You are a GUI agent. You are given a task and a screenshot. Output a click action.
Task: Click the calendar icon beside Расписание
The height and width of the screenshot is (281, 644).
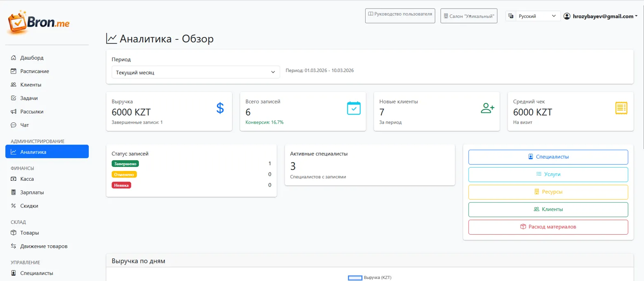(x=14, y=71)
